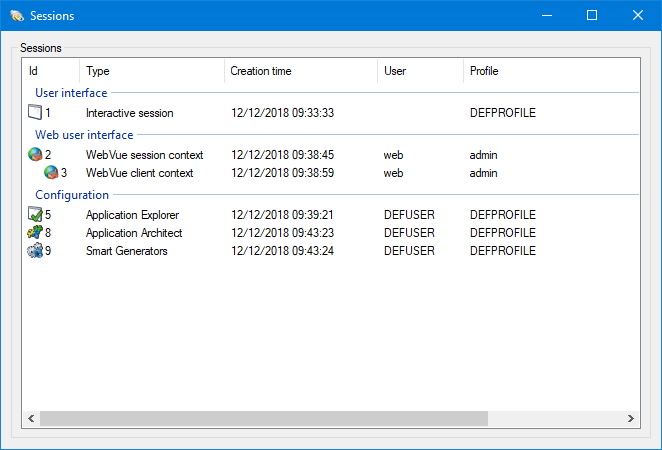Click creation time 12/12/2018 09:43:23
Viewport: 662px width, 450px height.
(x=282, y=233)
